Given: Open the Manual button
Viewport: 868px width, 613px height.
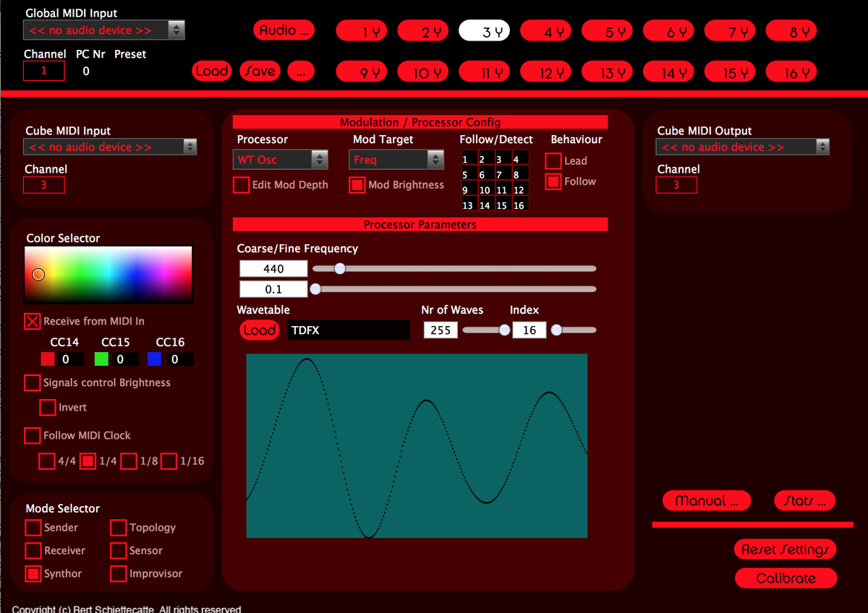Looking at the screenshot, I should coord(707,500).
